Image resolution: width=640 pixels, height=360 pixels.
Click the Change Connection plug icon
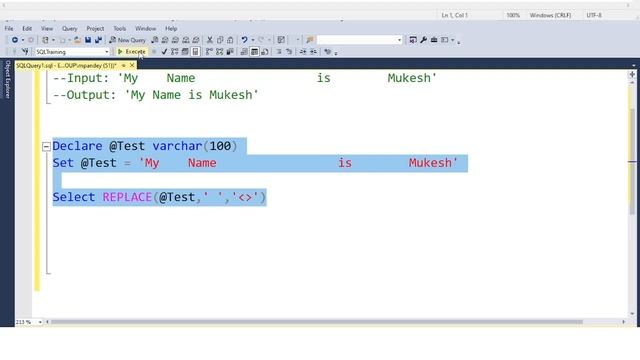(x=25, y=52)
